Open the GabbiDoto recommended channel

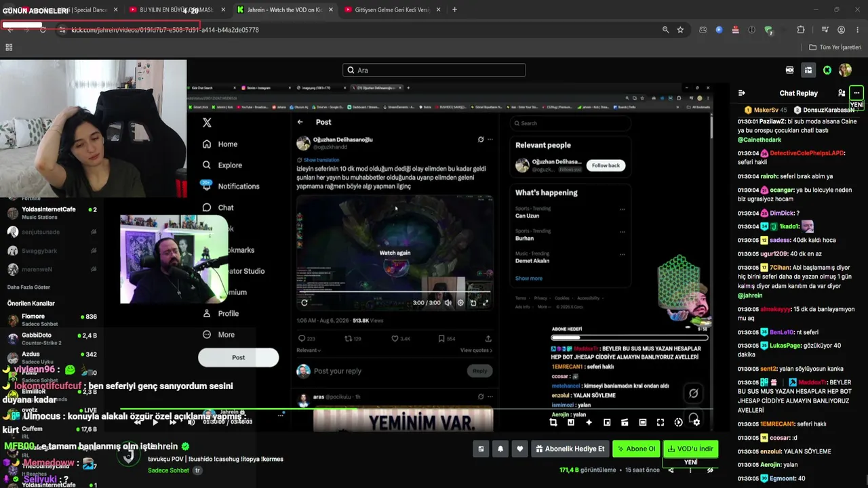[52, 339]
